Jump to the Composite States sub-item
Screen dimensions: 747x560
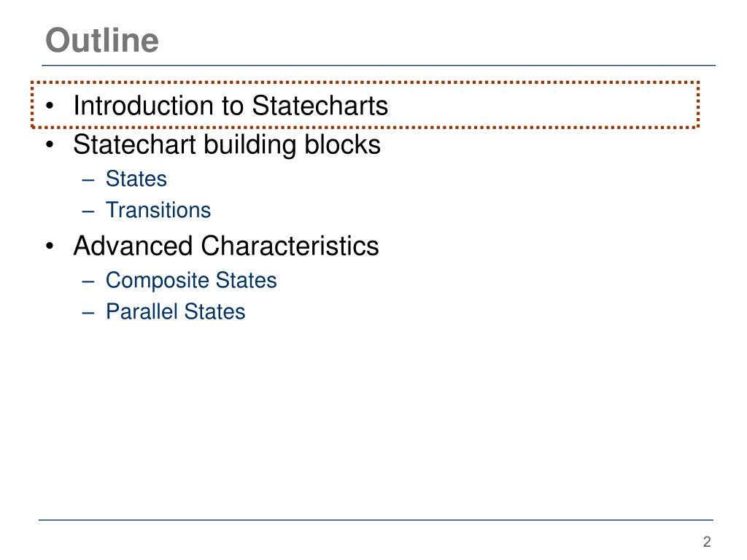point(191,281)
